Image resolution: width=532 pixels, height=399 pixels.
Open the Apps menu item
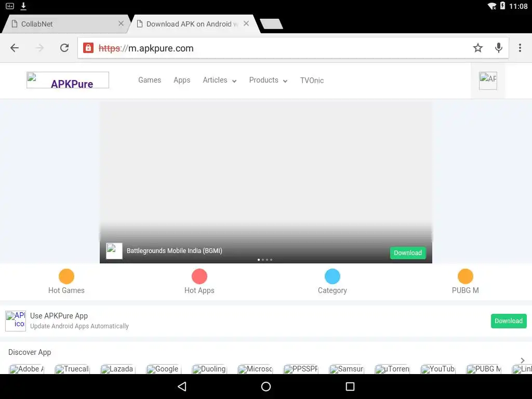(x=182, y=80)
